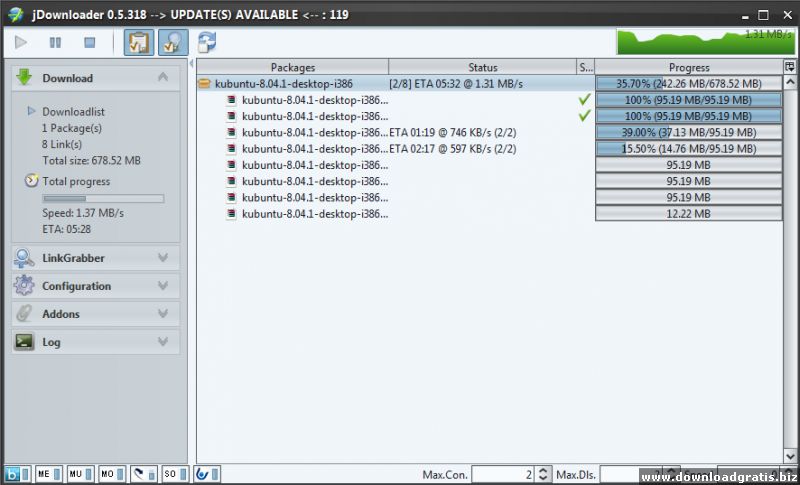This screenshot has width=800, height=485.
Task: Start downloads with the play button
Action: coord(21,42)
